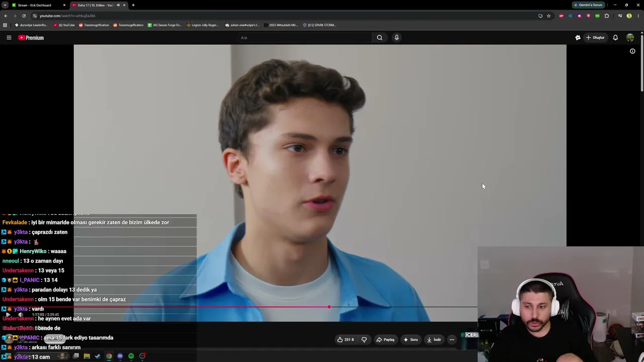644x362 pixels.
Task: Like the video with 251 B
Action: [x=346, y=340]
